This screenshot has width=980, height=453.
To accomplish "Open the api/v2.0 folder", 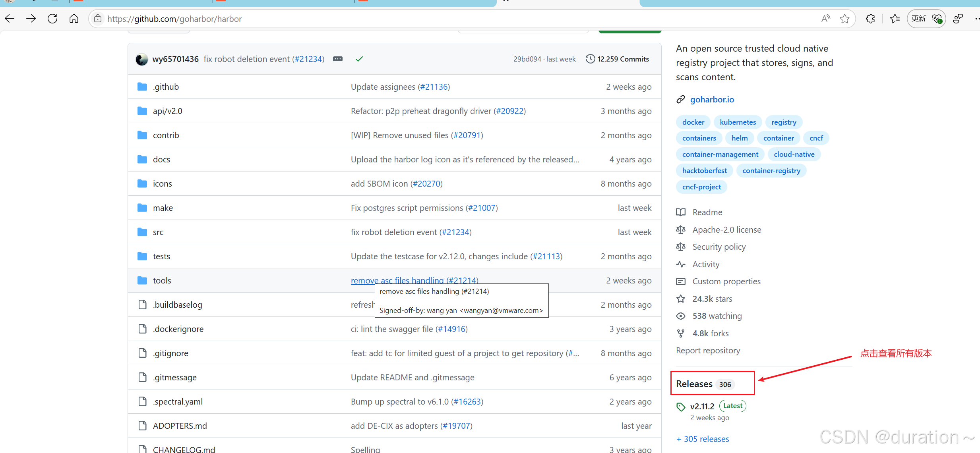I will pos(167,111).
